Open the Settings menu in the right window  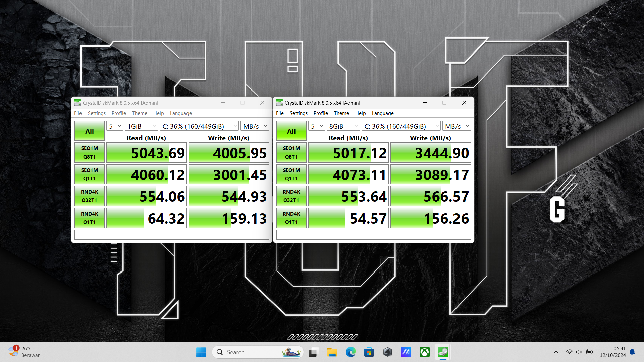pyautogui.click(x=298, y=113)
